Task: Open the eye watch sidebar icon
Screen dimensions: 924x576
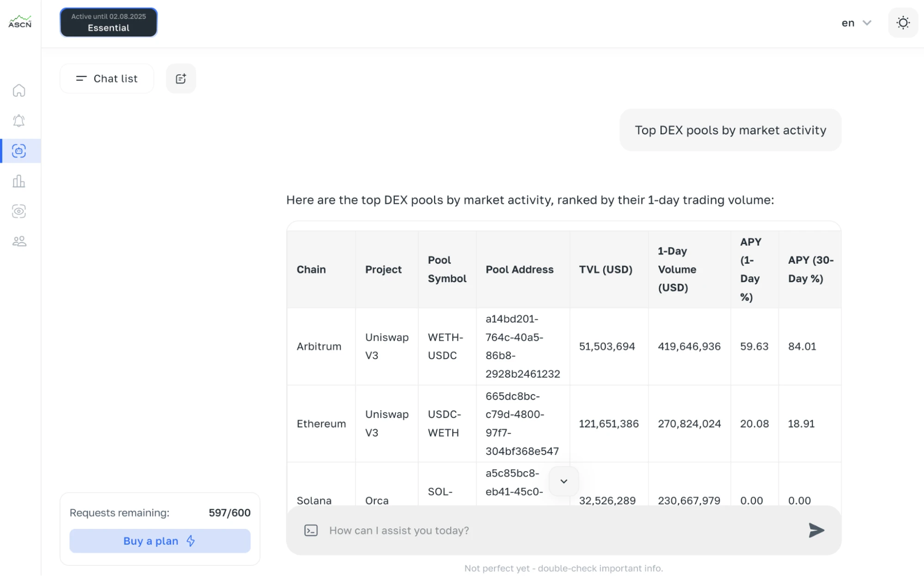Action: point(19,211)
